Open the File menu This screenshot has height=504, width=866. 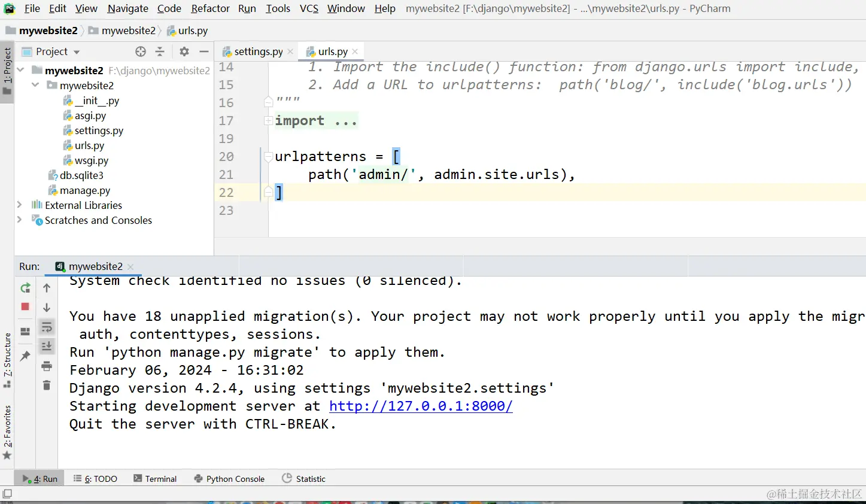click(x=32, y=8)
